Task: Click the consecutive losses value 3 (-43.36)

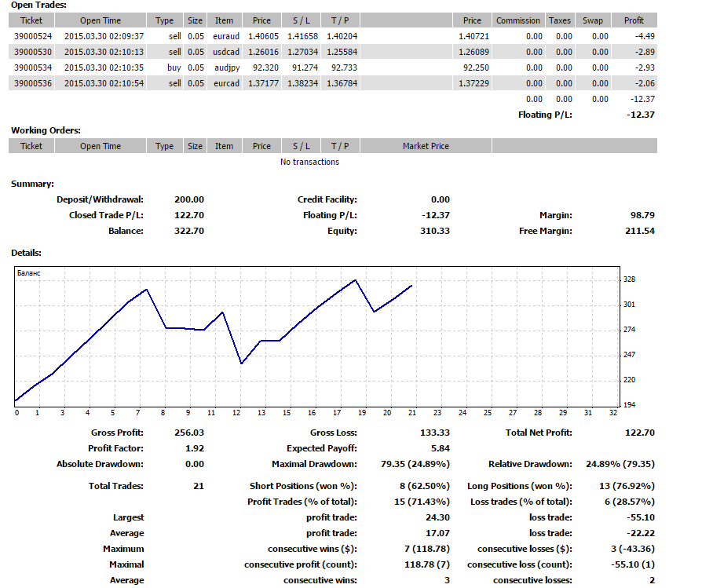Action: pos(633,549)
